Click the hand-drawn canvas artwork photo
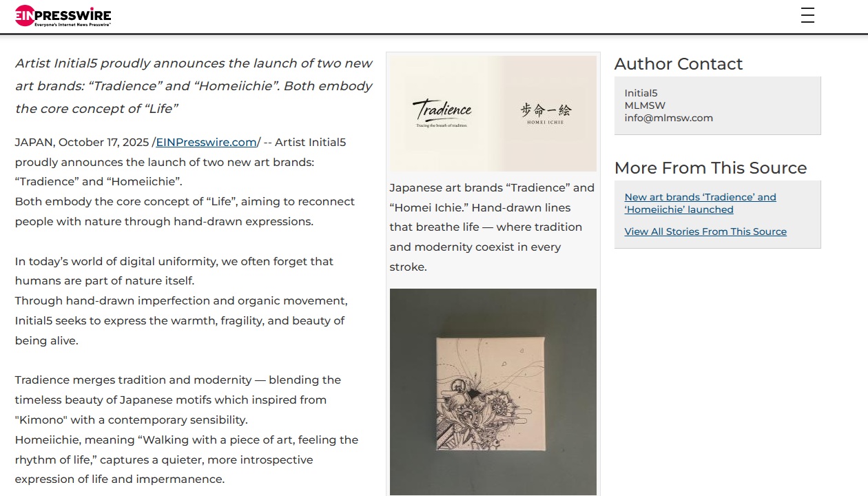868x496 pixels. [493, 391]
